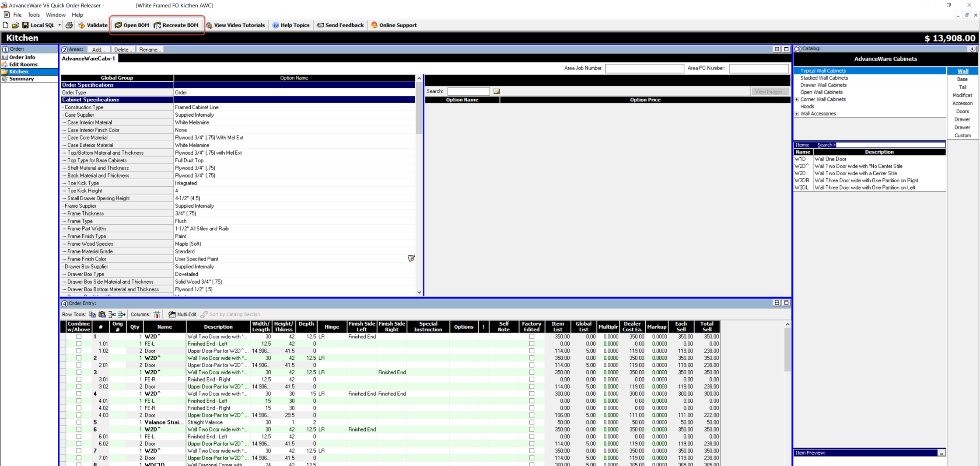This screenshot has height=466, width=980.
Task: Check the Combine w/Above box for row 1
Action: (79, 337)
